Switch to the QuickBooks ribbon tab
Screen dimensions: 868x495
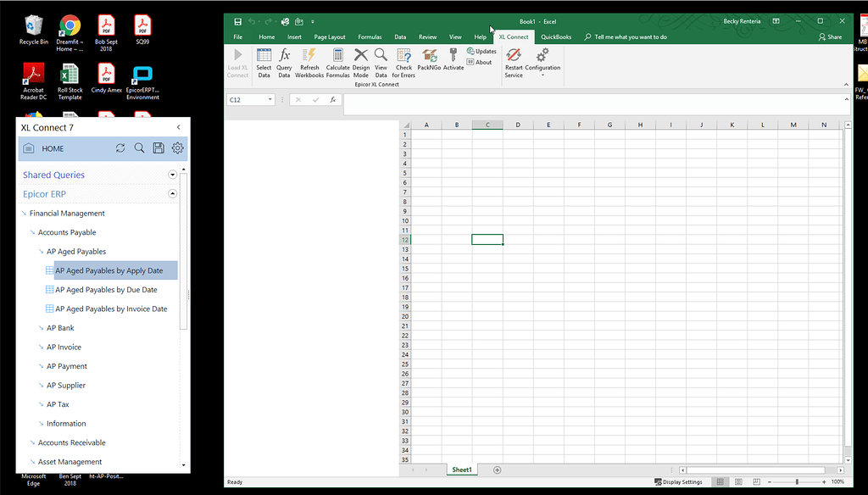click(555, 36)
